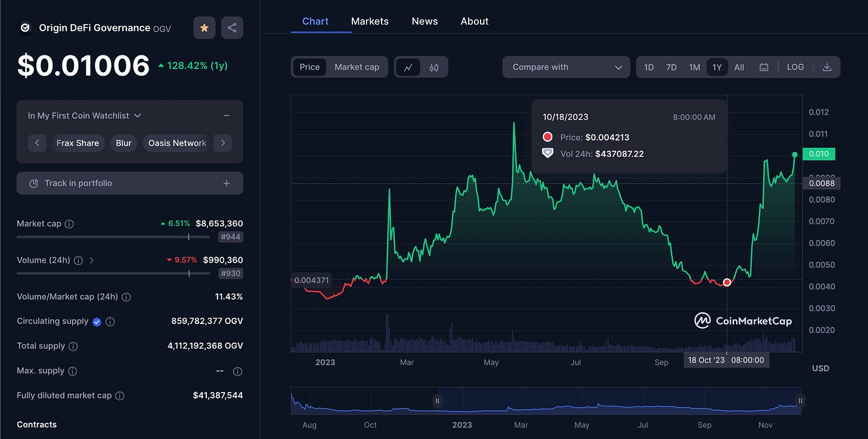Open Frax Share coin chip

pos(77,143)
